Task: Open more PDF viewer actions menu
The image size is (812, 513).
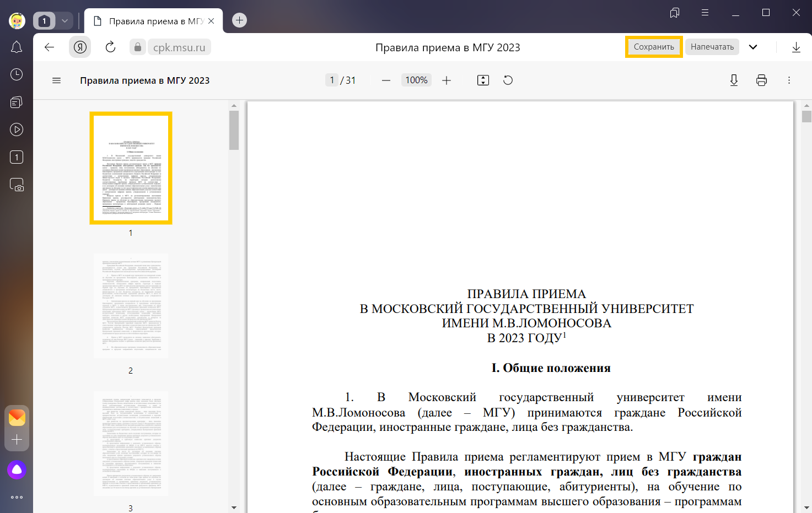Action: tap(789, 80)
